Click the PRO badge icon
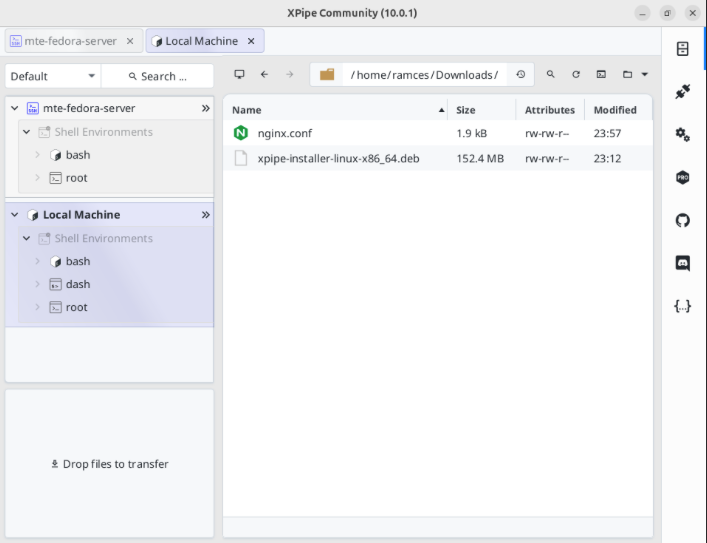The width and height of the screenshot is (707, 543). [x=683, y=177]
